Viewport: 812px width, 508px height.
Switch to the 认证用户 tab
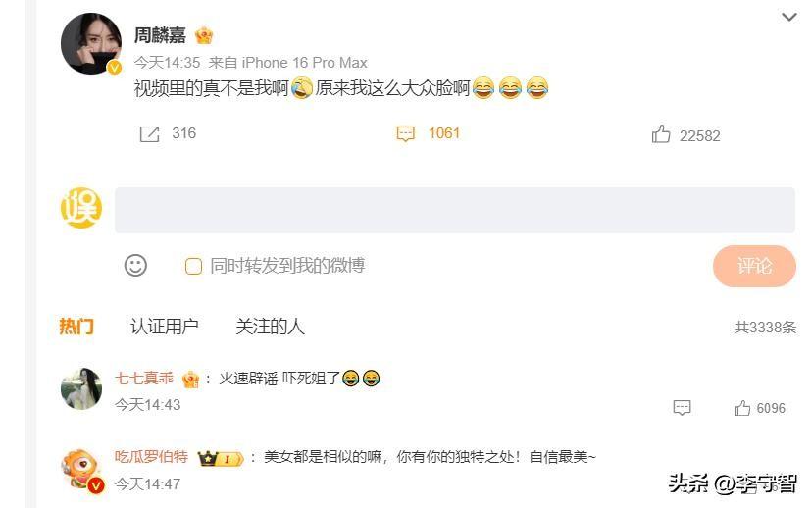click(164, 327)
